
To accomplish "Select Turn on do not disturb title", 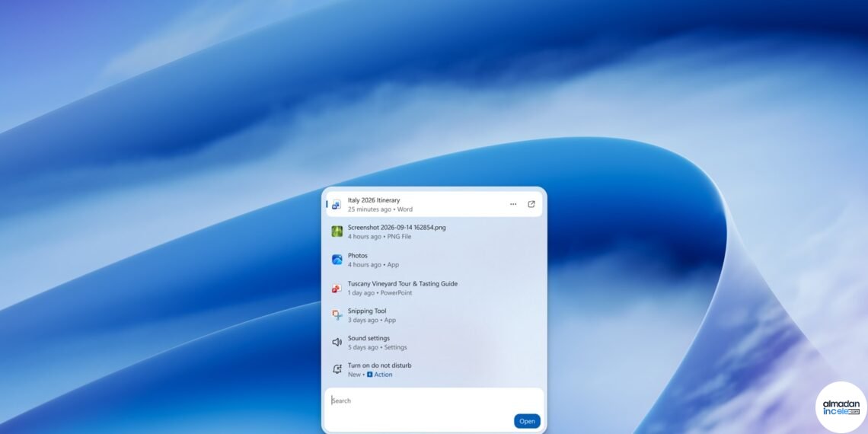I will (x=380, y=365).
